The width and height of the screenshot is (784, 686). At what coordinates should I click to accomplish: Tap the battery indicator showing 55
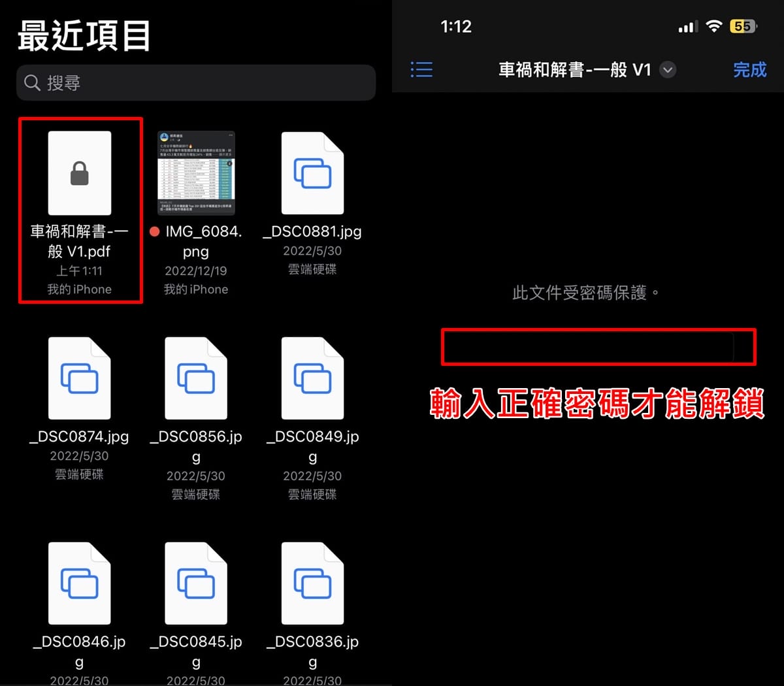tap(743, 26)
